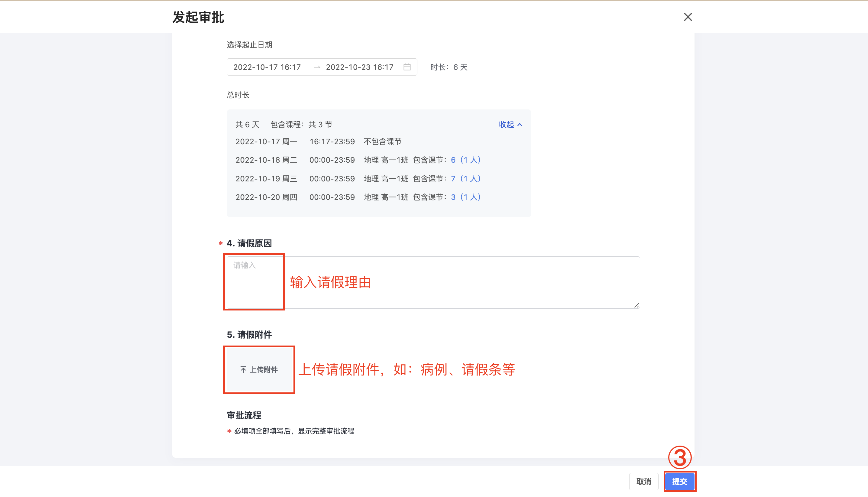Click end date 2022-10-23 16:17
This screenshot has height=497, width=868.
360,67
